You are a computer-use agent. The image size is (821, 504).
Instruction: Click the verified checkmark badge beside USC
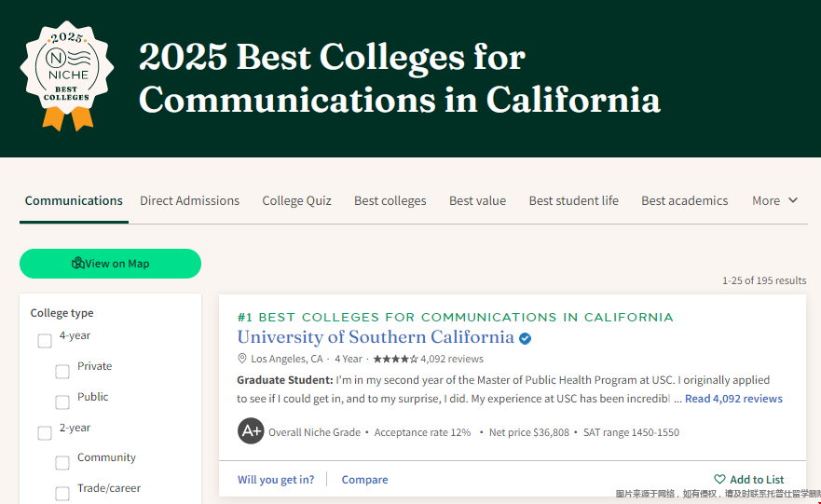(x=526, y=338)
